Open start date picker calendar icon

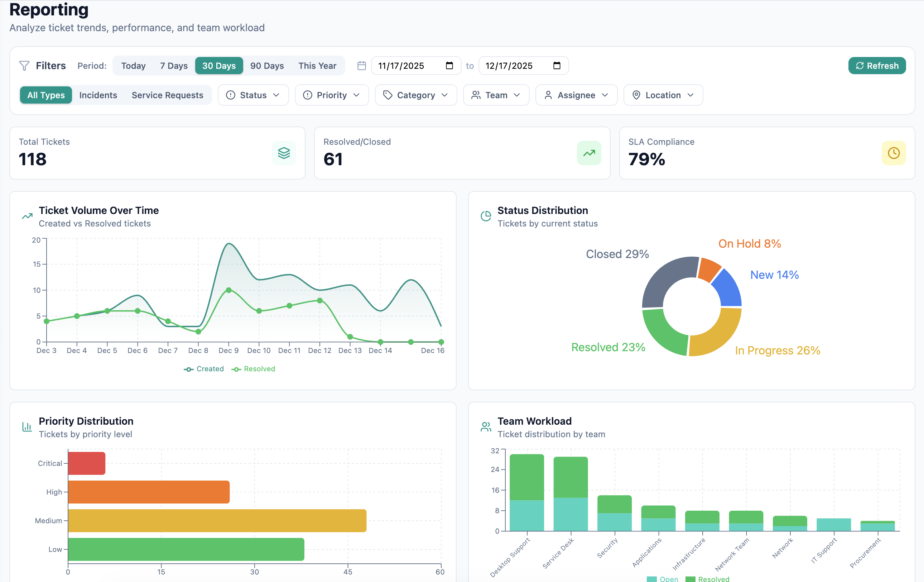(449, 66)
